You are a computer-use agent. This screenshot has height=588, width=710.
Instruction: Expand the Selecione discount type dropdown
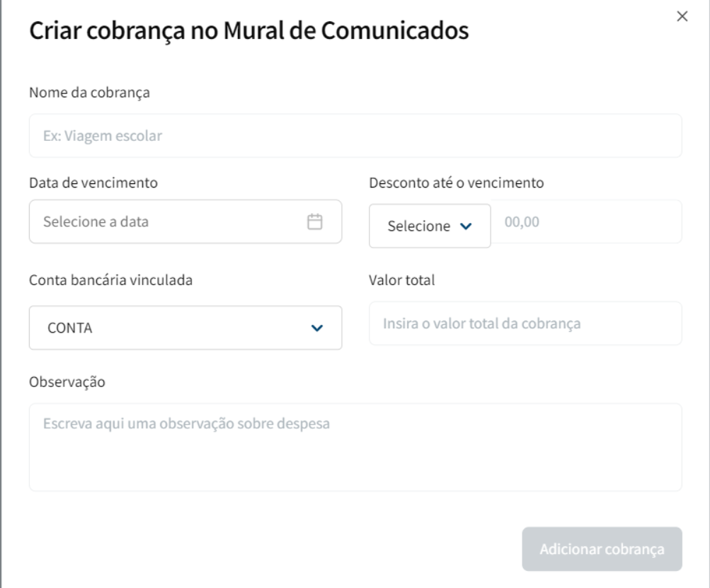coord(429,226)
